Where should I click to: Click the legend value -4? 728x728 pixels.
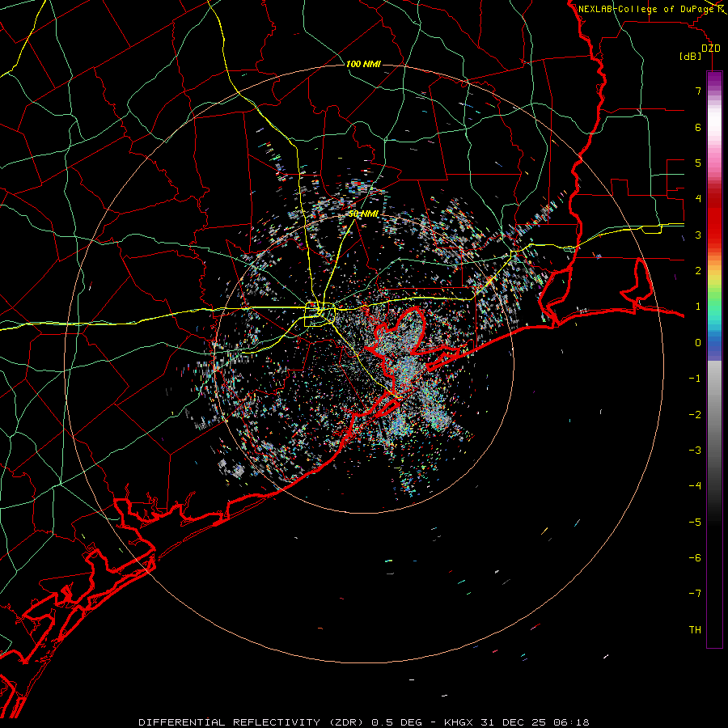pos(695,486)
